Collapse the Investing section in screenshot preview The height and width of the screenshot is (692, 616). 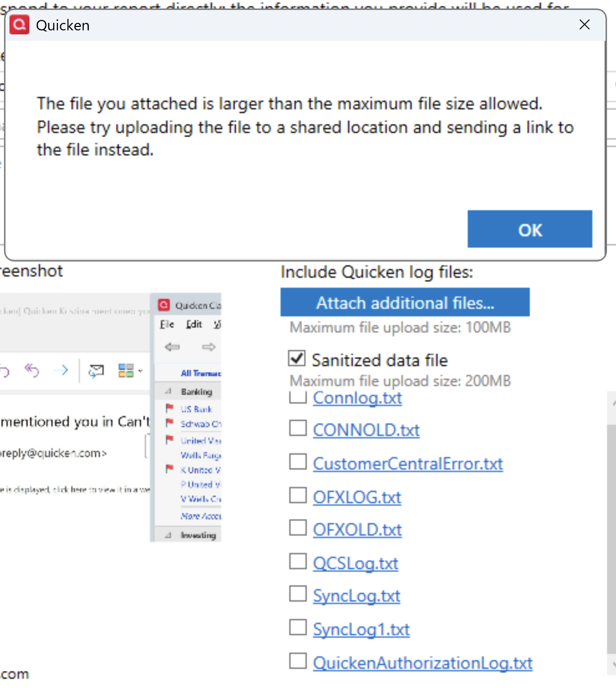(168, 535)
